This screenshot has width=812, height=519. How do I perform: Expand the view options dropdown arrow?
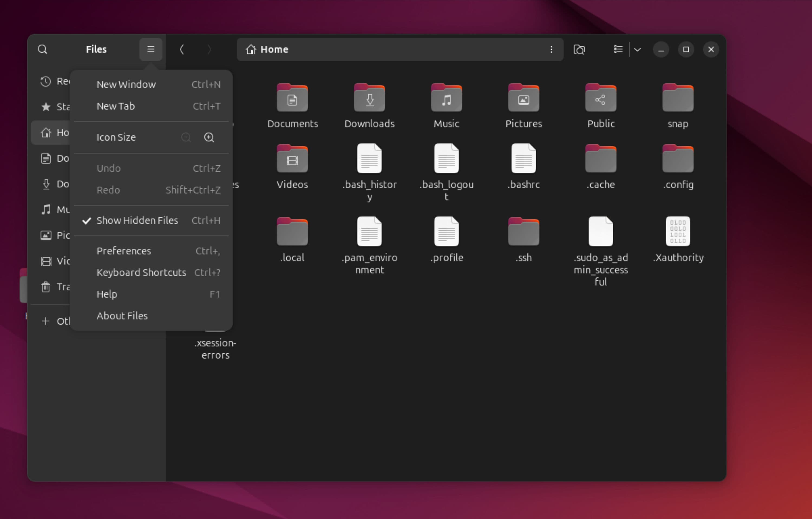point(637,50)
